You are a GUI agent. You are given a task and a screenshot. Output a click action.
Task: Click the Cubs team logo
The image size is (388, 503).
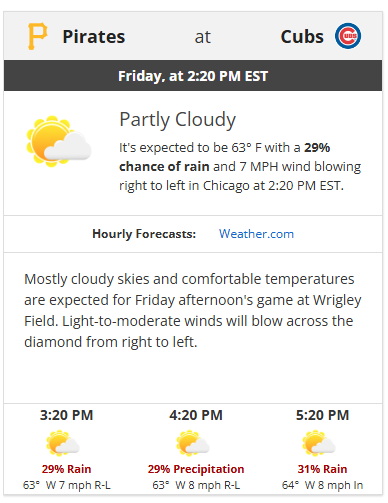[x=348, y=36]
